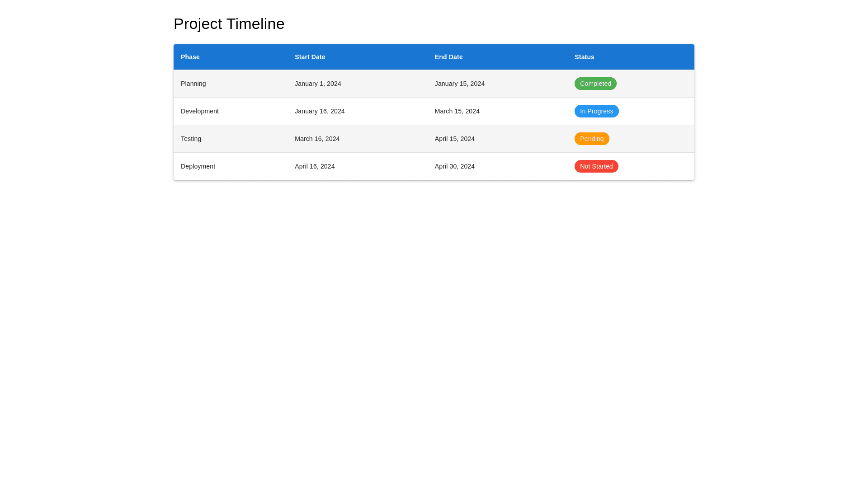Click the January 15, 2024 end date
Viewport: 868px width, 488px height.
459,84
